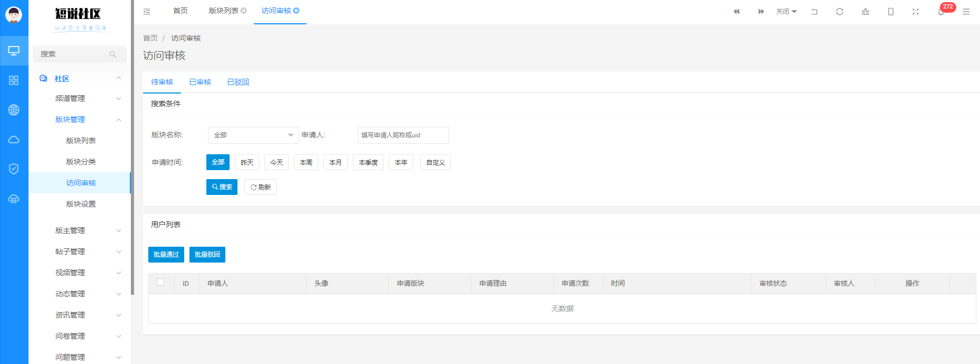Click the blue 搜索 button

[222, 187]
